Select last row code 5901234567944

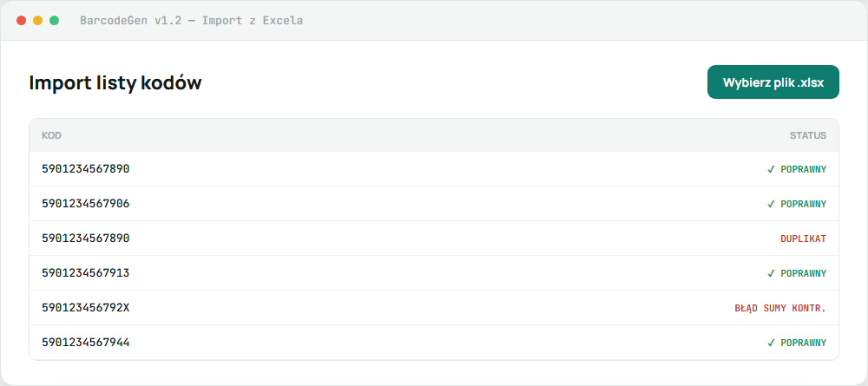86,343
